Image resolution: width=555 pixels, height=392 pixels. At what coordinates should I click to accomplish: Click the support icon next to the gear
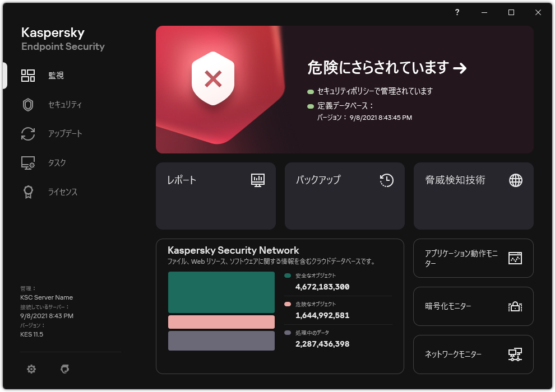tap(64, 369)
